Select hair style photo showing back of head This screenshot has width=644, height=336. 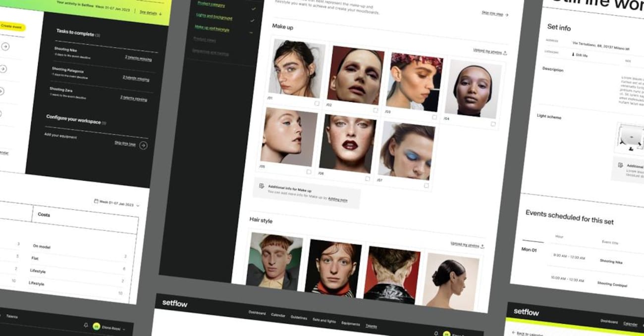click(x=392, y=275)
